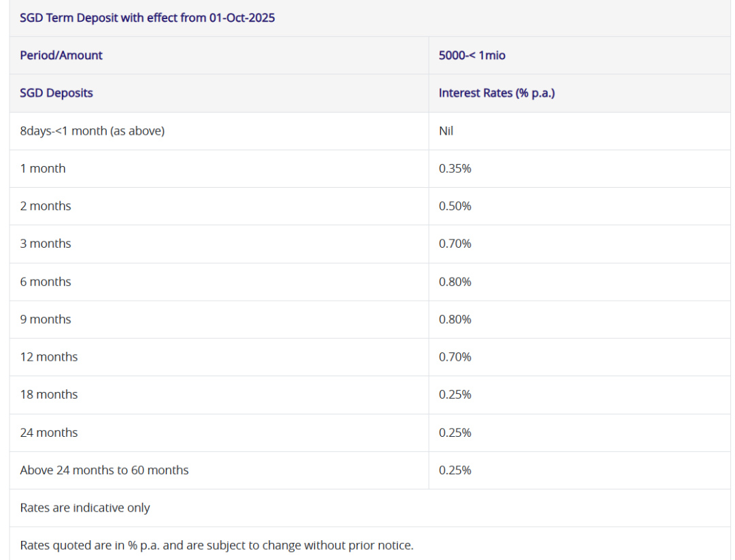Viewport: 735px width, 560px height.
Task: Select the 3 months row label
Action: coord(46,244)
